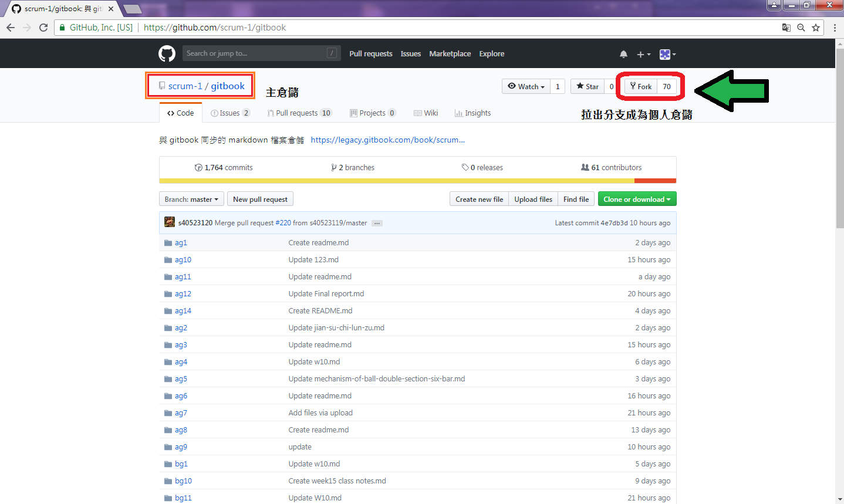
Task: View 1,764 commits
Action: pos(224,168)
